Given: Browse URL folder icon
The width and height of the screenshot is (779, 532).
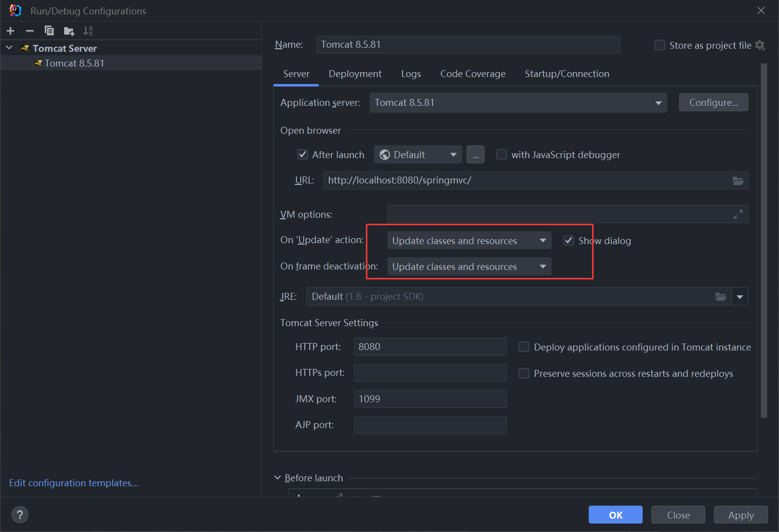Looking at the screenshot, I should click(738, 180).
